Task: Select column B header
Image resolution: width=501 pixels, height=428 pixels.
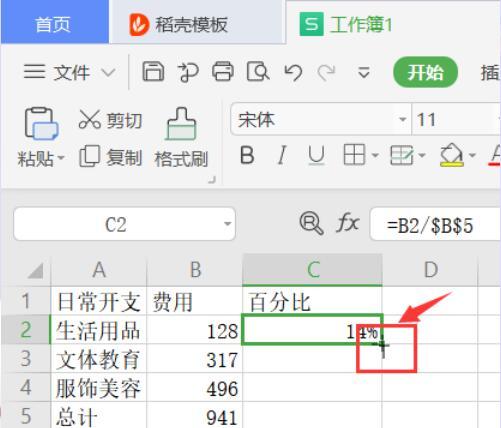Action: [195, 270]
